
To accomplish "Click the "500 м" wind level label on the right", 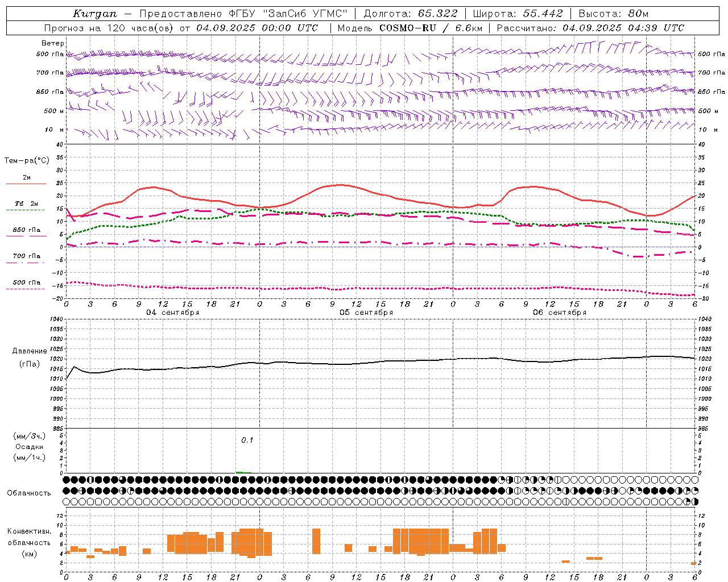I will click(x=708, y=111).
